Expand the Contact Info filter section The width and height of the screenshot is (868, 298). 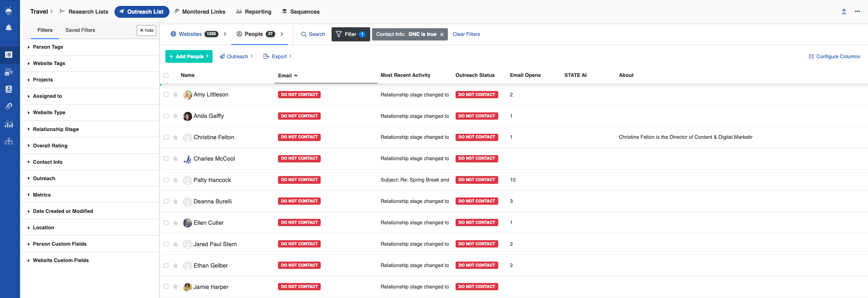point(47,162)
